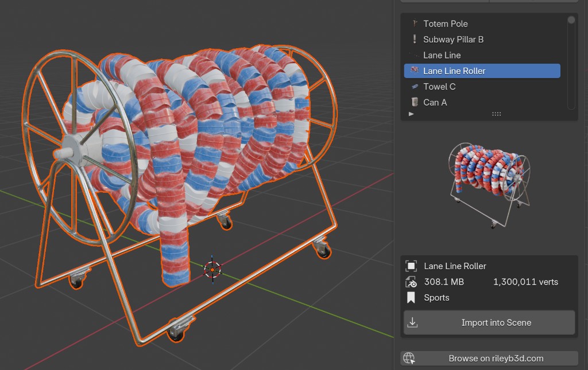Select Can A in the asset list
The height and width of the screenshot is (370, 588).
[x=482, y=102]
